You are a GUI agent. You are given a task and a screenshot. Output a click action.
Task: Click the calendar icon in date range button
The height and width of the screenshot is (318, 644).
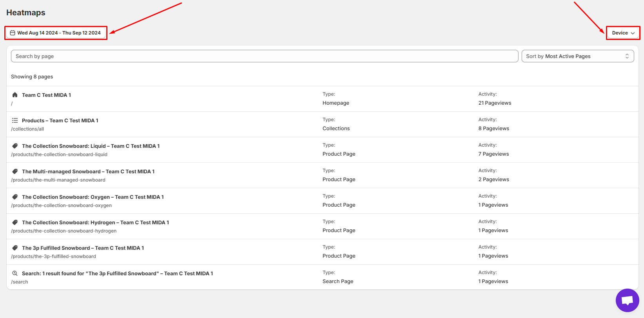[x=13, y=33]
